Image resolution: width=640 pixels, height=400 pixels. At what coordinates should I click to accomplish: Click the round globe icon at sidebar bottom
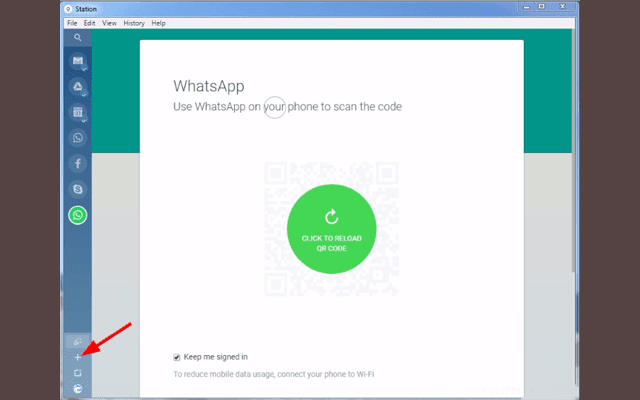[78, 388]
